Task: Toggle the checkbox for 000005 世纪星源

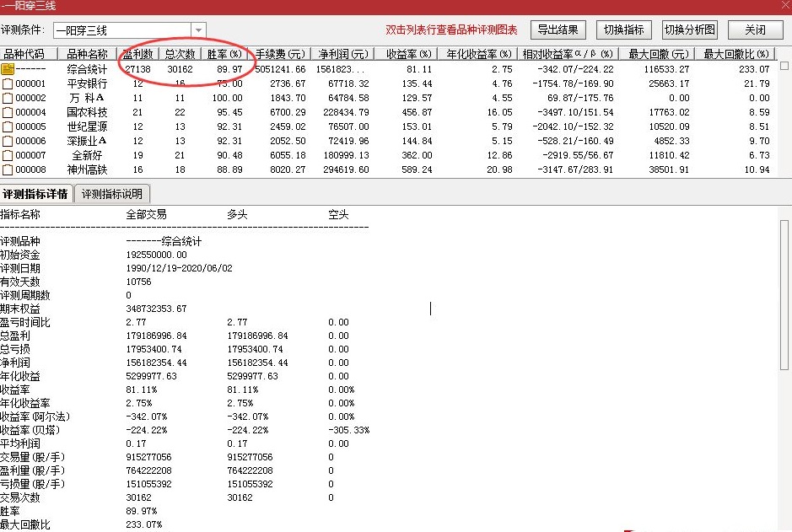Action: [8, 126]
